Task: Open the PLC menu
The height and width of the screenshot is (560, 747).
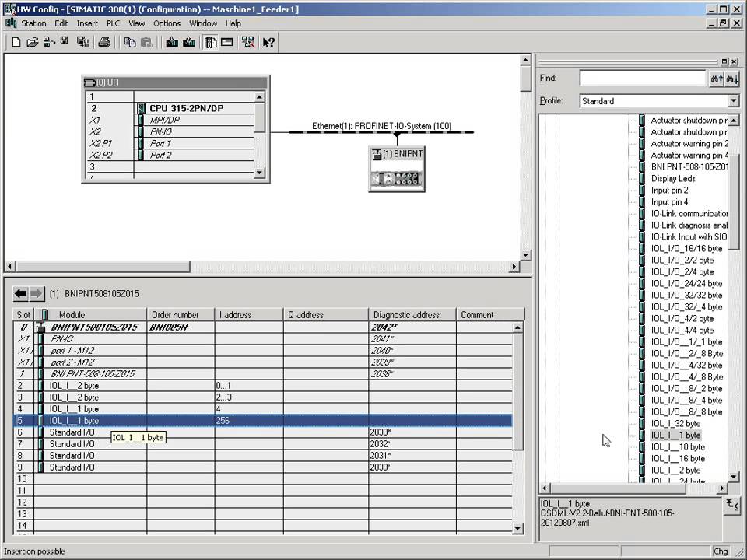Action: [113, 23]
